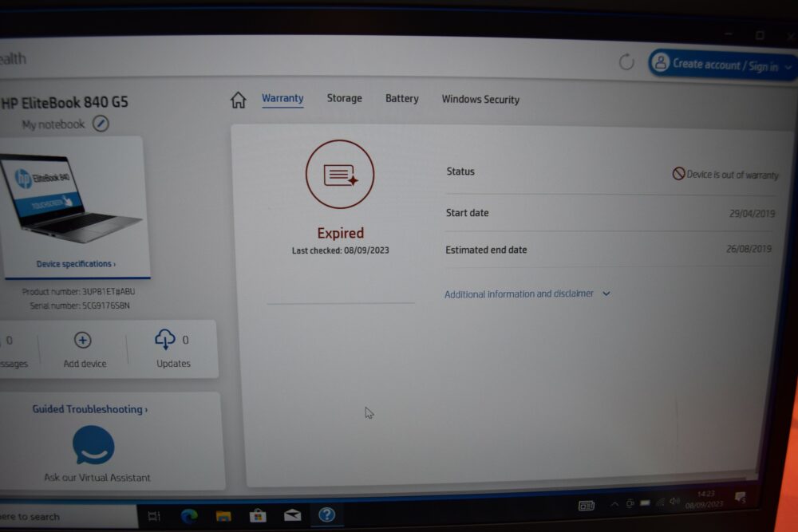Select the Product number text
The width and height of the screenshot is (798, 532).
(x=78, y=291)
